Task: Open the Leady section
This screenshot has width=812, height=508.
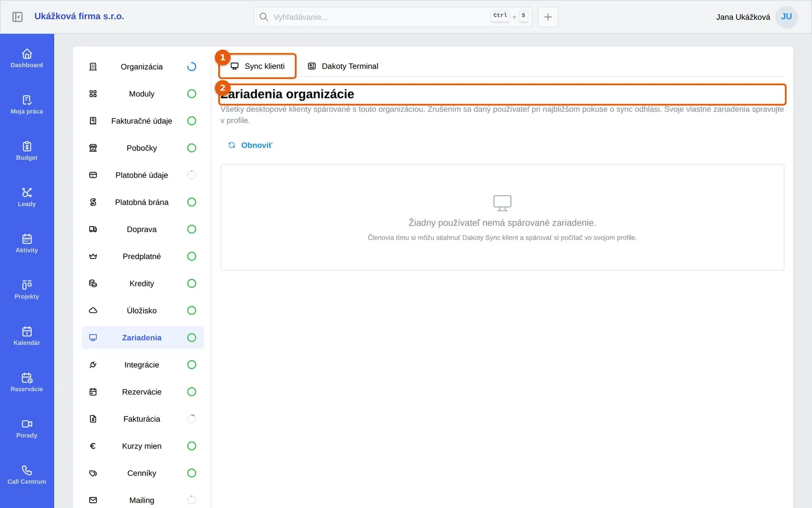Action: point(27,197)
